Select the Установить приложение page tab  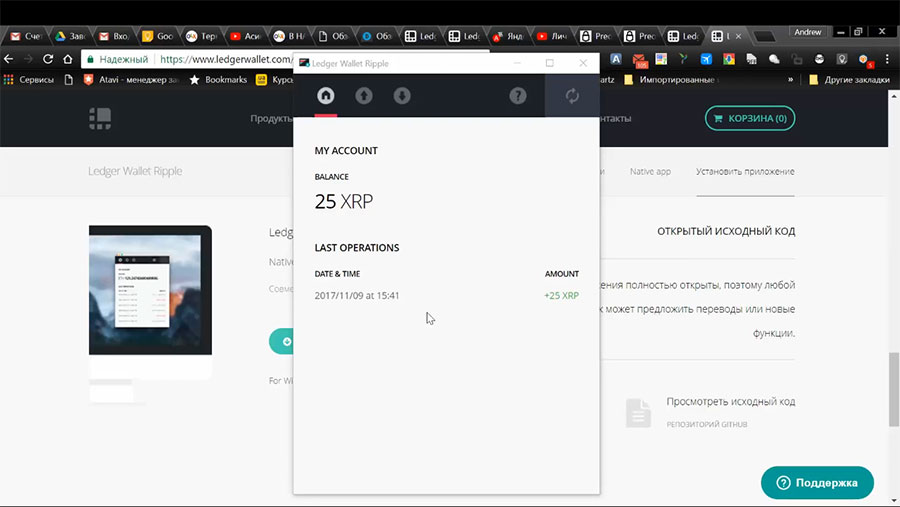(745, 171)
